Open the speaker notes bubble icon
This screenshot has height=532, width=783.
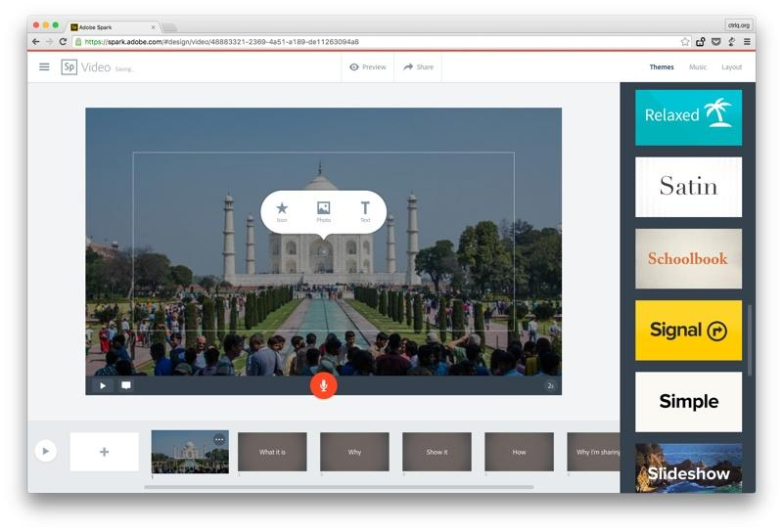tap(126, 385)
